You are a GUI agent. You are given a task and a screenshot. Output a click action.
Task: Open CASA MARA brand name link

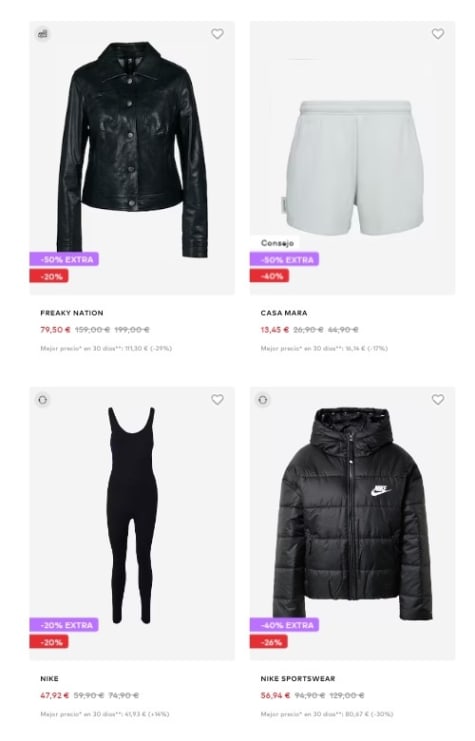coord(284,313)
